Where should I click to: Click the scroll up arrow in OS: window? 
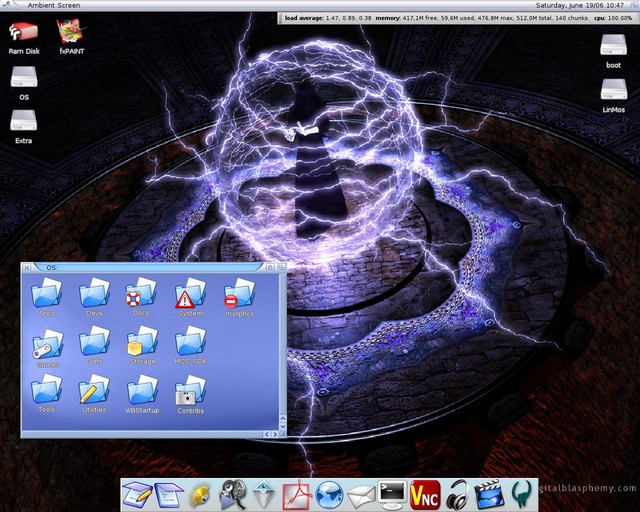pos(282,419)
